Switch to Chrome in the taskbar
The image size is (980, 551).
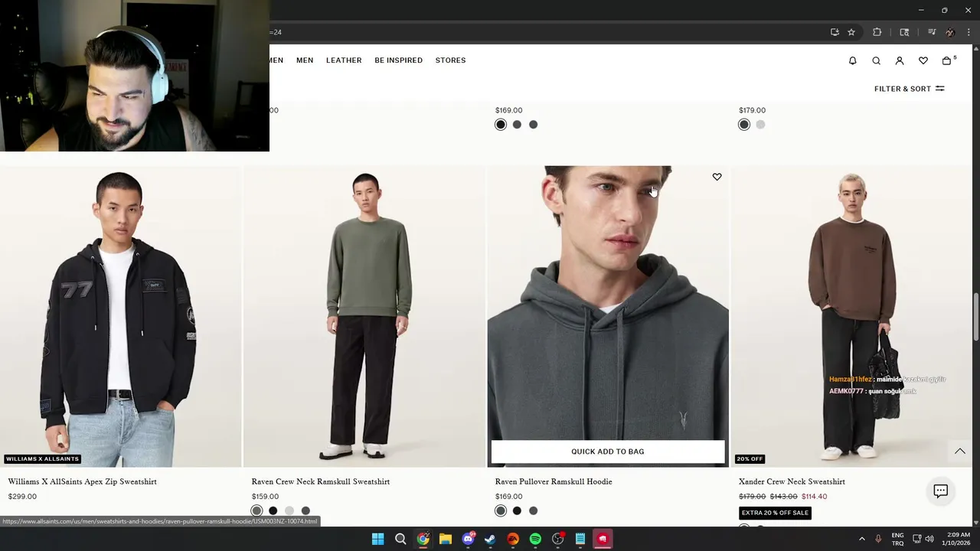[423, 539]
